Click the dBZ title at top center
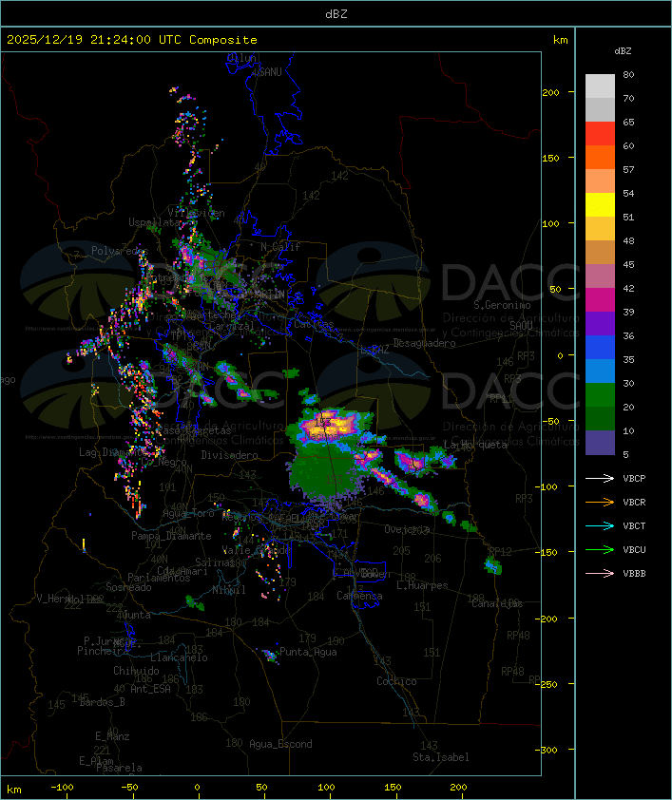The height and width of the screenshot is (800, 672). (336, 14)
